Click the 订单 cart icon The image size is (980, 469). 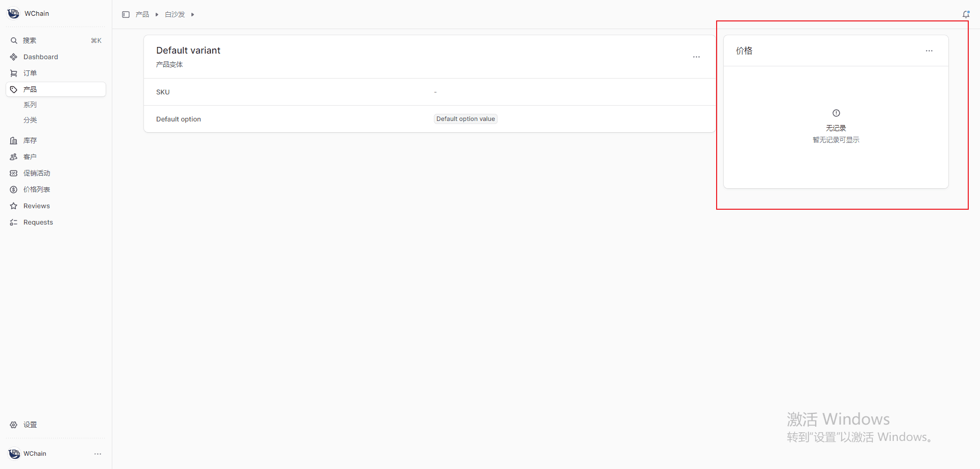[x=14, y=73]
